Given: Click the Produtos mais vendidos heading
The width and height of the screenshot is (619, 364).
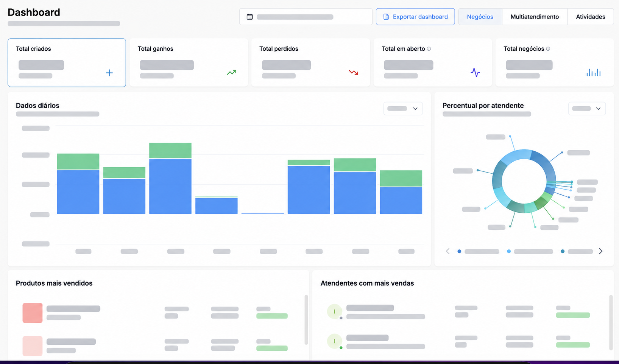Looking at the screenshot, I should 54,283.
